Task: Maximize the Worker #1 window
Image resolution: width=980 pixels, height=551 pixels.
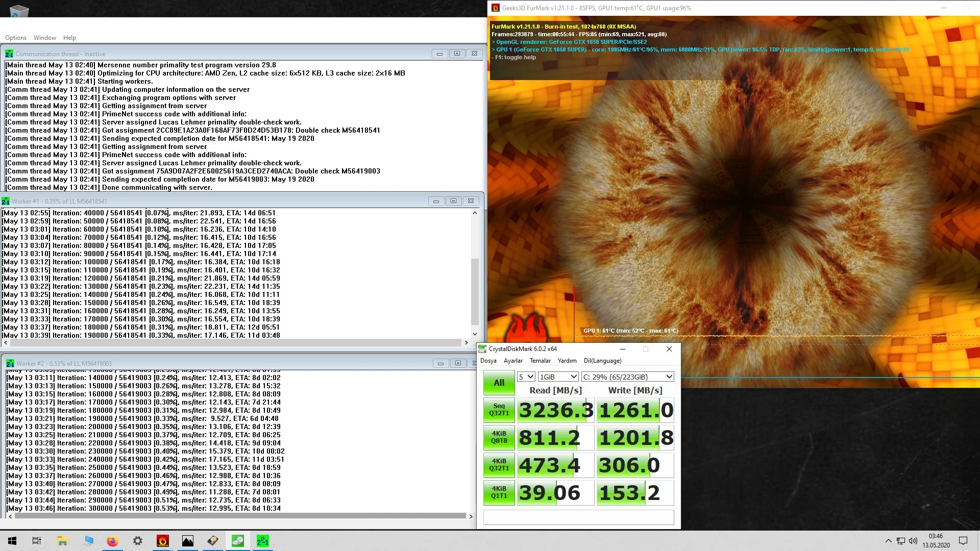Action: coord(453,201)
